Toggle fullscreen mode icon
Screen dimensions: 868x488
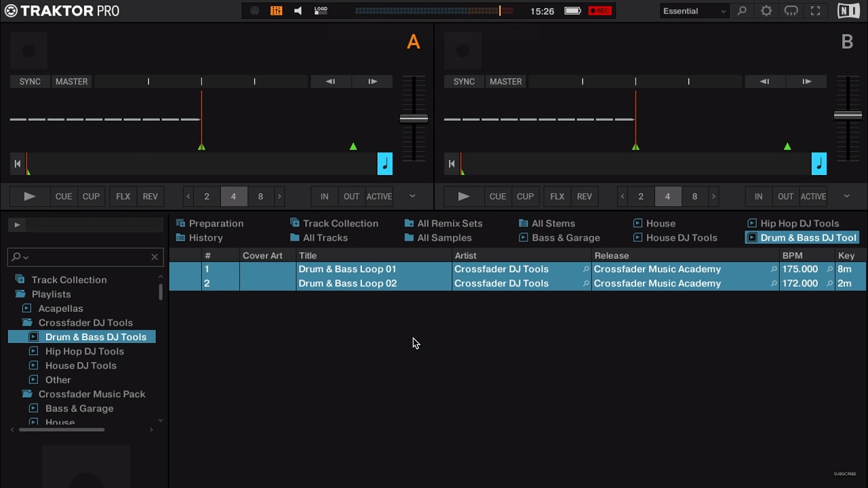pos(816,11)
